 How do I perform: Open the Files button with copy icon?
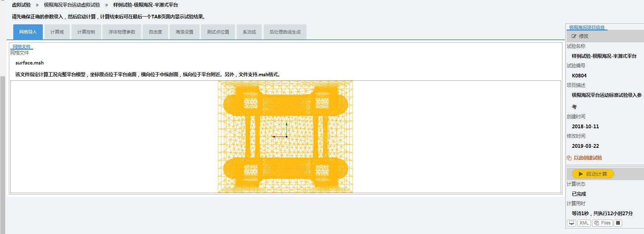(602, 223)
